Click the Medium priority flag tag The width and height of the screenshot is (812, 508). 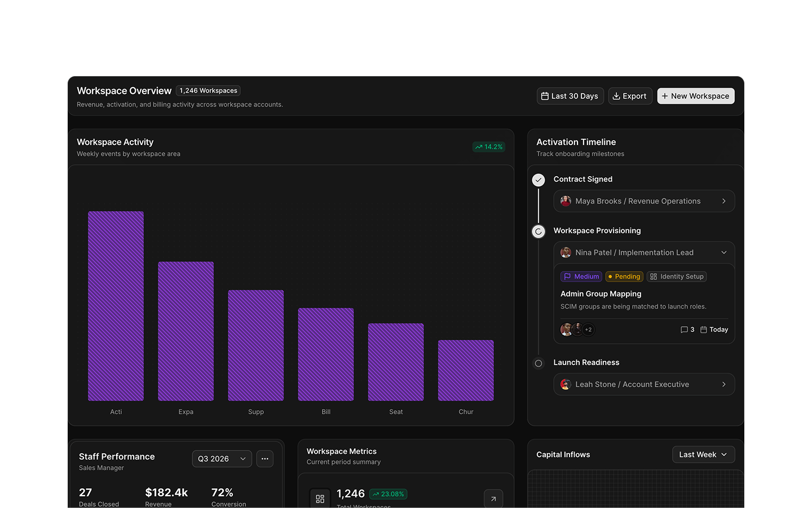pos(581,277)
